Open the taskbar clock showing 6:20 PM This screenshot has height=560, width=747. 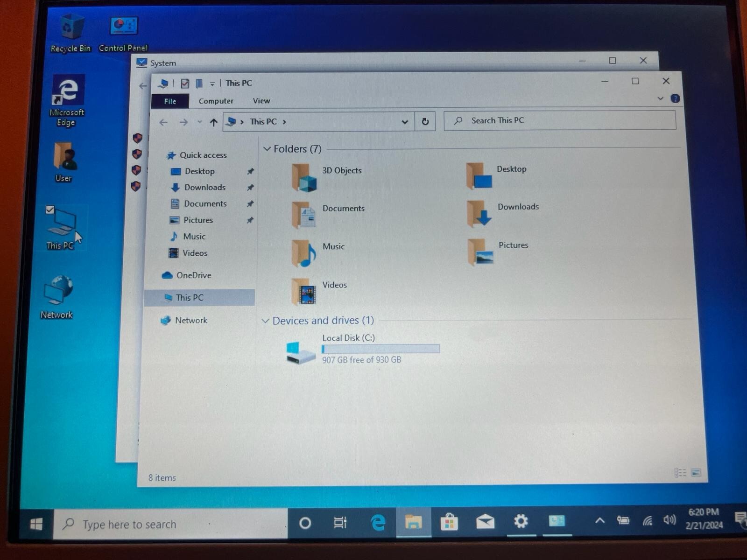pos(704,518)
